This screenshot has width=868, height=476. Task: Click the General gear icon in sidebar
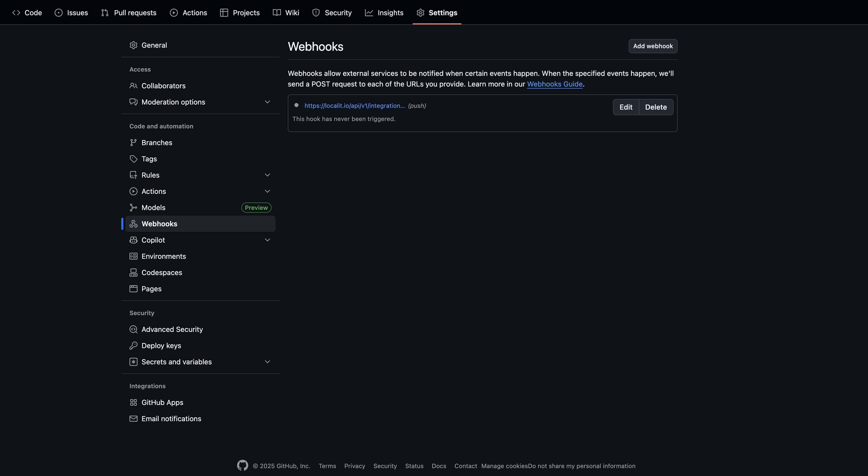tap(133, 45)
